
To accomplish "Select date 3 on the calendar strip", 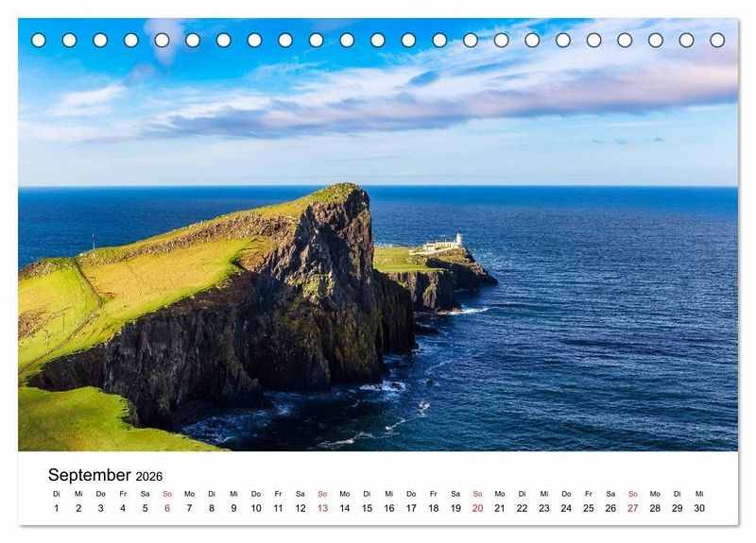I will point(101,508).
